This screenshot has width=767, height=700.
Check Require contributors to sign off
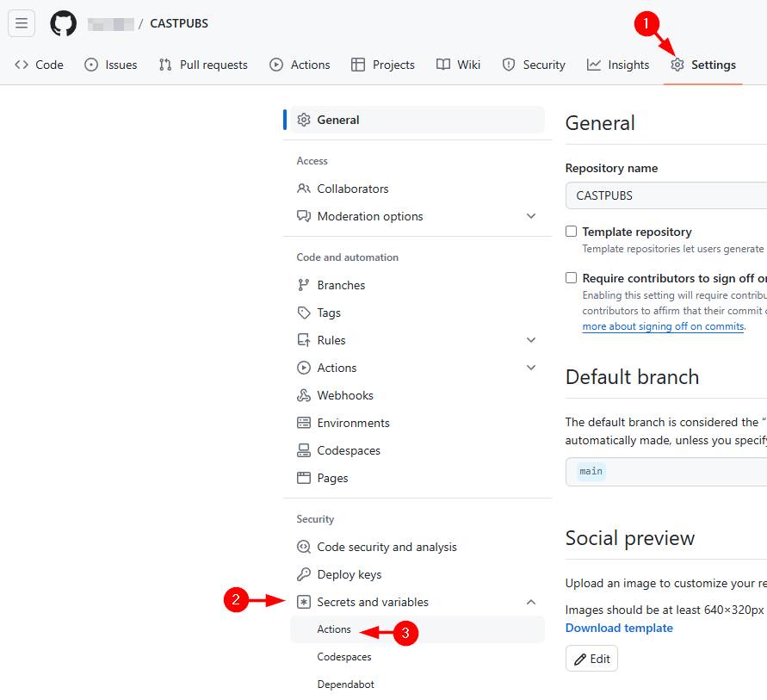[571, 278]
